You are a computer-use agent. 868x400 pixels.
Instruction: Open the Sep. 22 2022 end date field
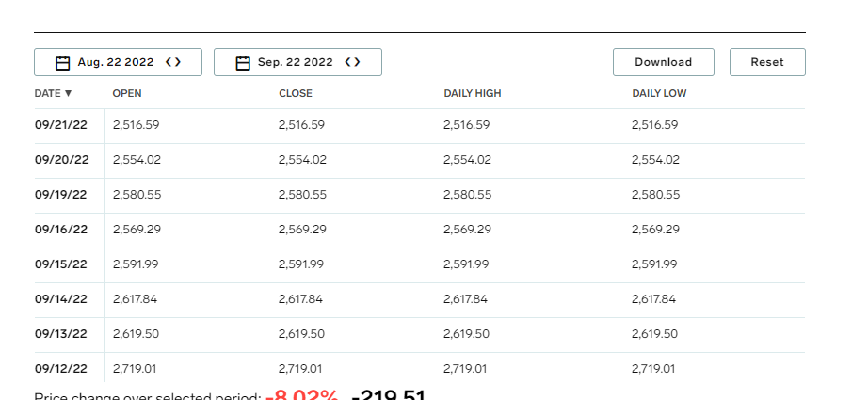pos(297,62)
